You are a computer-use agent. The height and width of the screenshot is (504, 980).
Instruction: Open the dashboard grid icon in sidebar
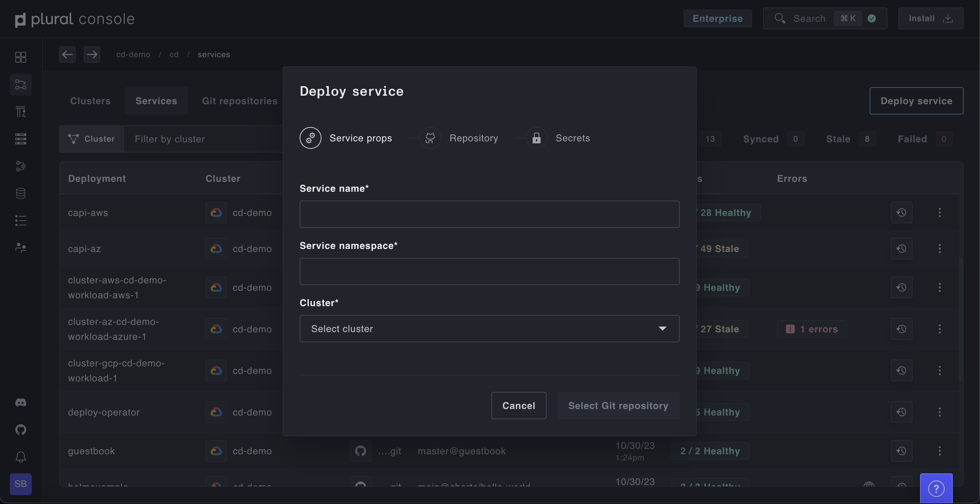[20, 57]
